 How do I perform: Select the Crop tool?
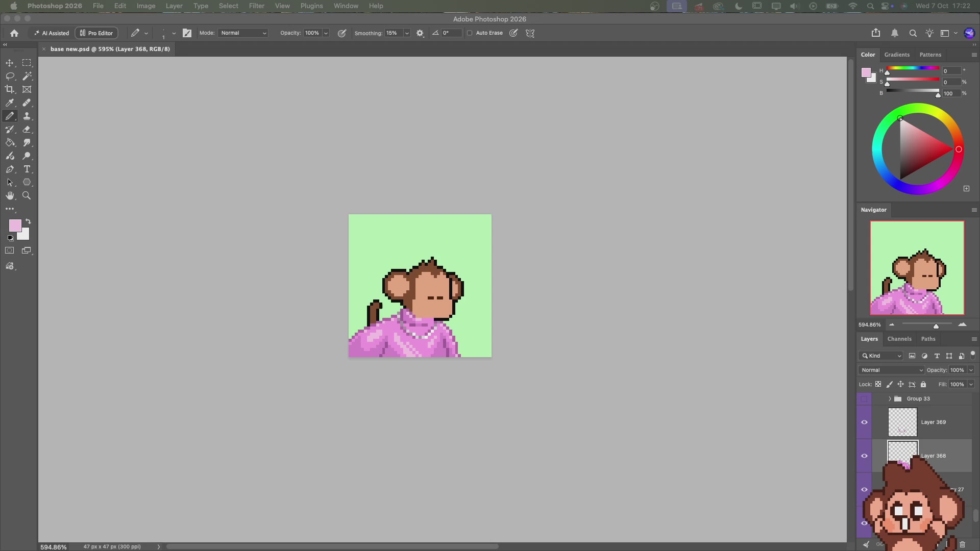10,89
